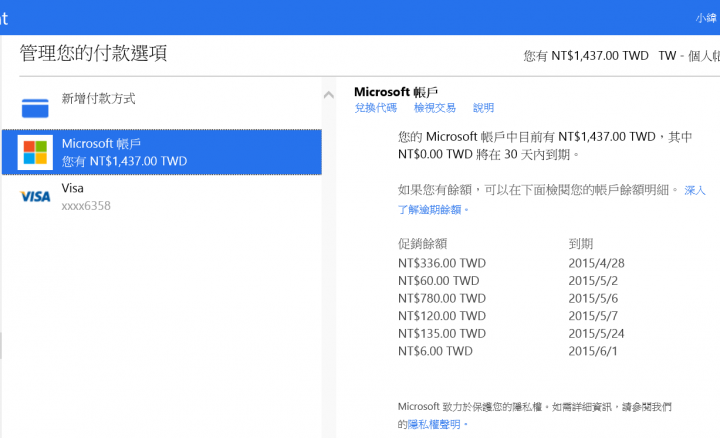Collapse the list with the up chevron
The height and width of the screenshot is (438, 720).
click(x=329, y=95)
